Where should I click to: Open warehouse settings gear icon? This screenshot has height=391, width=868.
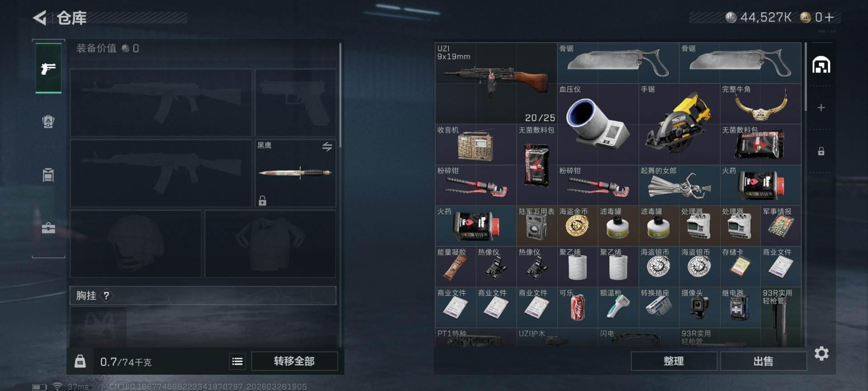coord(821,353)
